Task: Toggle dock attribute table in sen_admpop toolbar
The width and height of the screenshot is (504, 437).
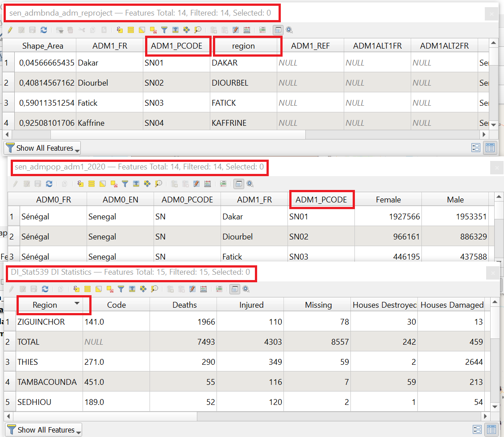Action: pyautogui.click(x=239, y=184)
